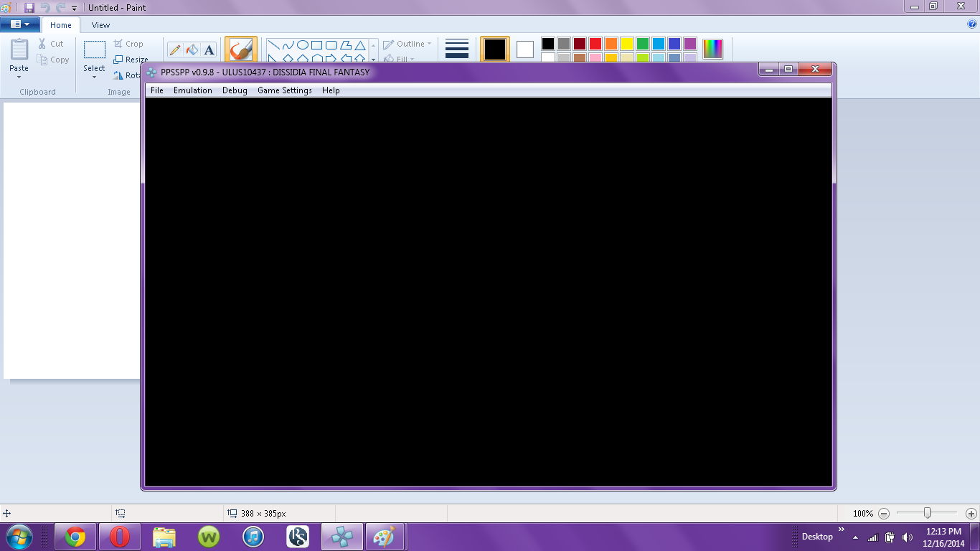Open the Game Settings menu
The image size is (980, 551).
[x=284, y=90]
